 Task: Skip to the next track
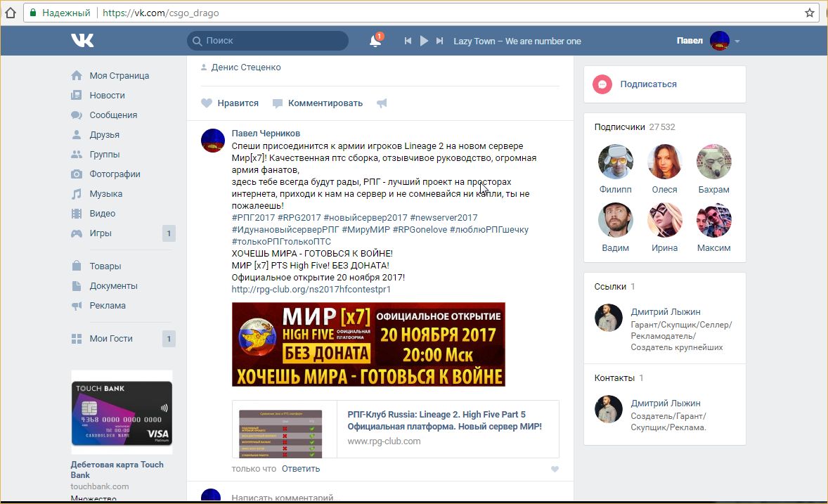[x=440, y=41]
